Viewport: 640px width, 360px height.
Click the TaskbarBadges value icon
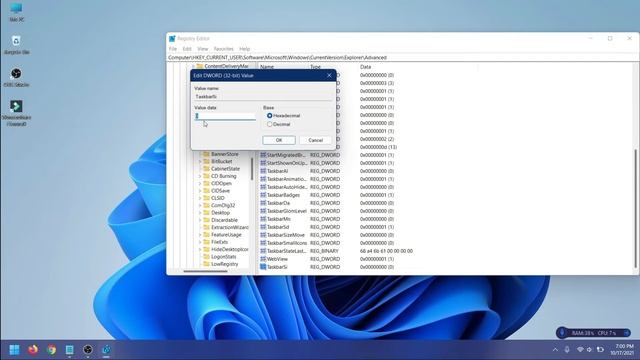tap(263, 195)
